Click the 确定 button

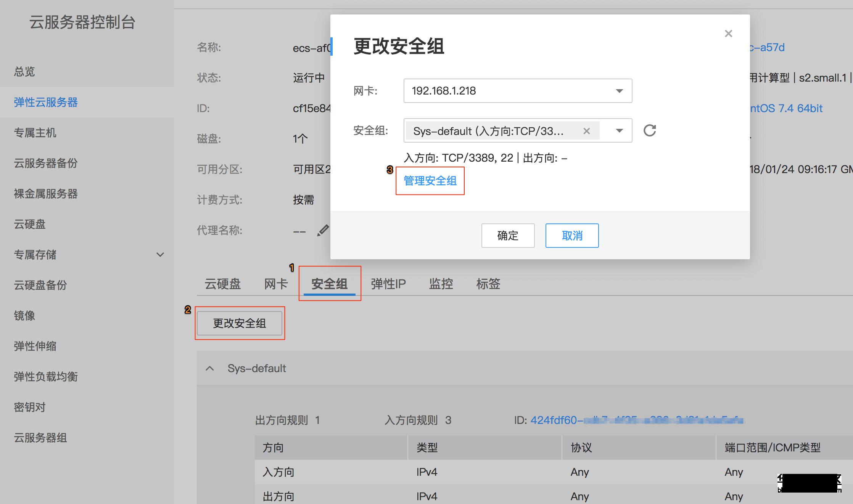508,236
